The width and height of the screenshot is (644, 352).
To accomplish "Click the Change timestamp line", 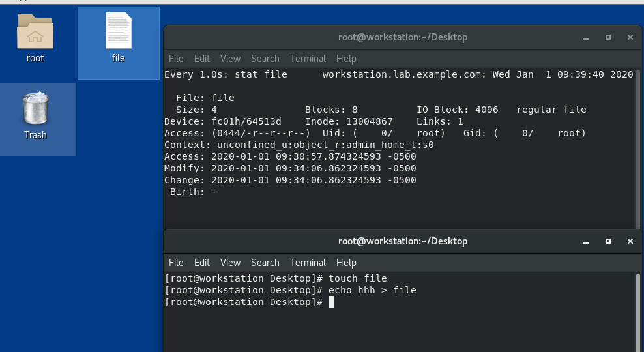I will [x=290, y=181].
